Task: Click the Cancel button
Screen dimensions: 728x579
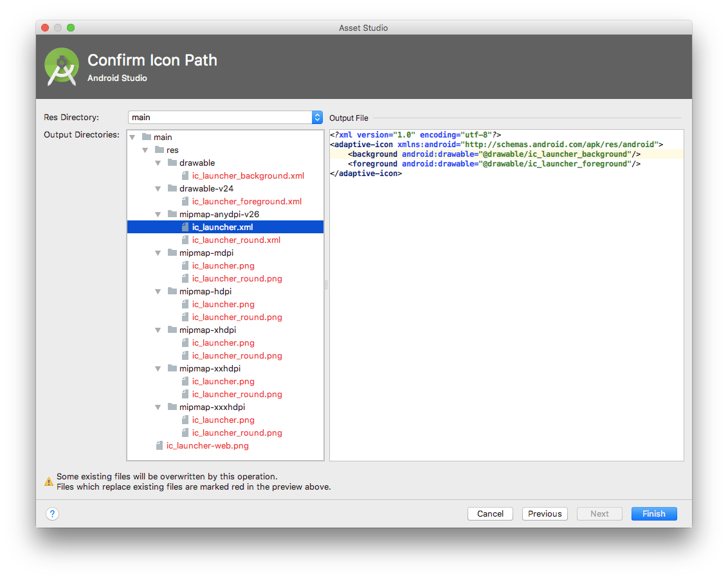Action: coord(490,513)
